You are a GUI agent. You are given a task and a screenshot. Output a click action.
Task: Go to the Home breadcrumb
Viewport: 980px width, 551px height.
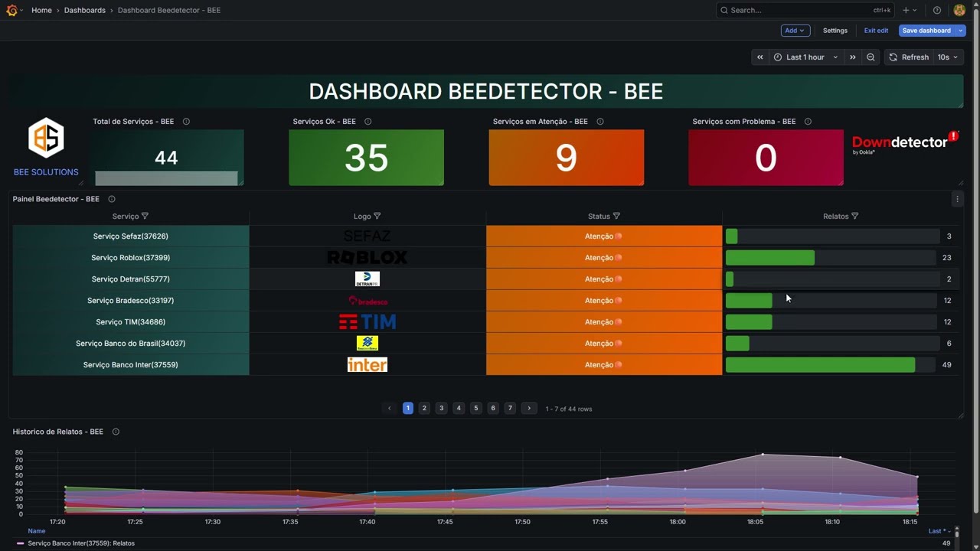point(41,10)
